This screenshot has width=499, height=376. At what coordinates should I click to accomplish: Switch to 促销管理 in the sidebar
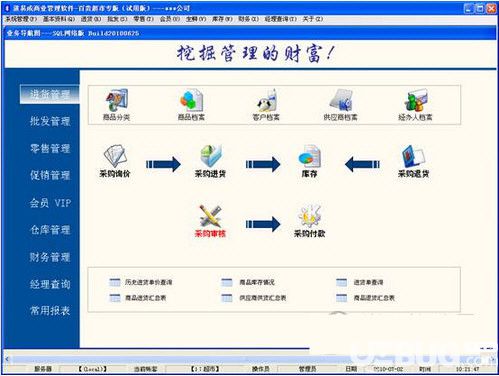tap(50, 175)
